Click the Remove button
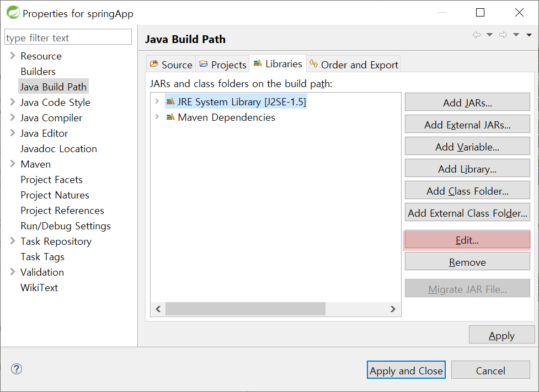Image resolution: width=539 pixels, height=392 pixels. tap(467, 261)
